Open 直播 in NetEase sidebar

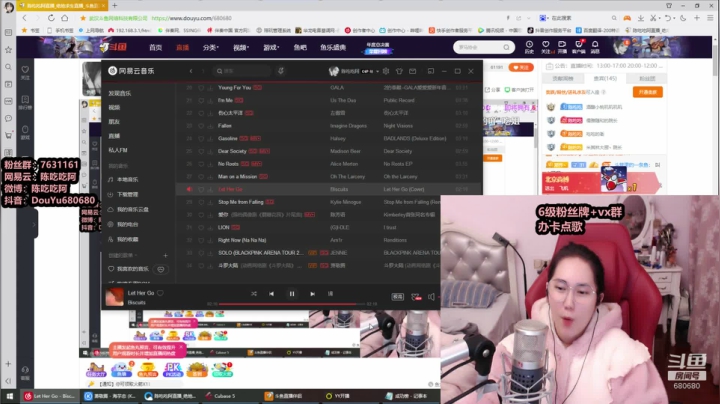click(114, 136)
